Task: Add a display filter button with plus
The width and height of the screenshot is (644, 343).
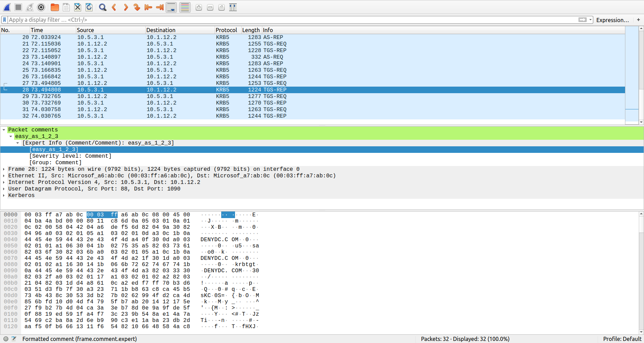Action: click(x=638, y=20)
